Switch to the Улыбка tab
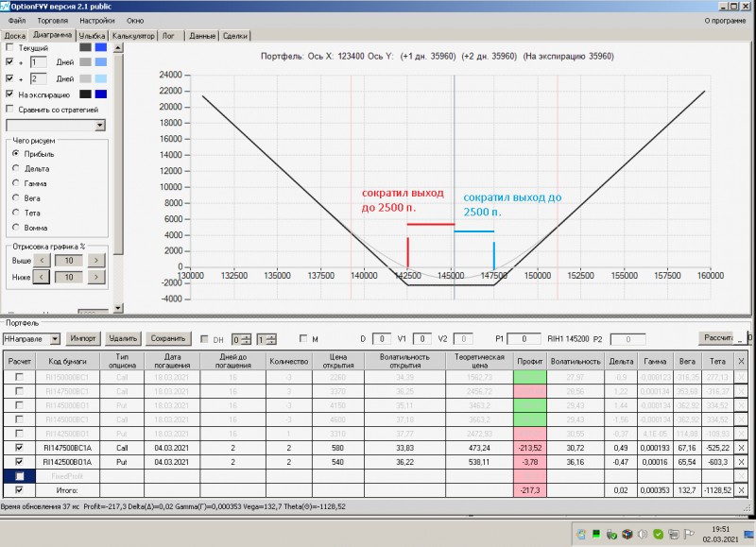The height and width of the screenshot is (547, 756). click(x=92, y=36)
